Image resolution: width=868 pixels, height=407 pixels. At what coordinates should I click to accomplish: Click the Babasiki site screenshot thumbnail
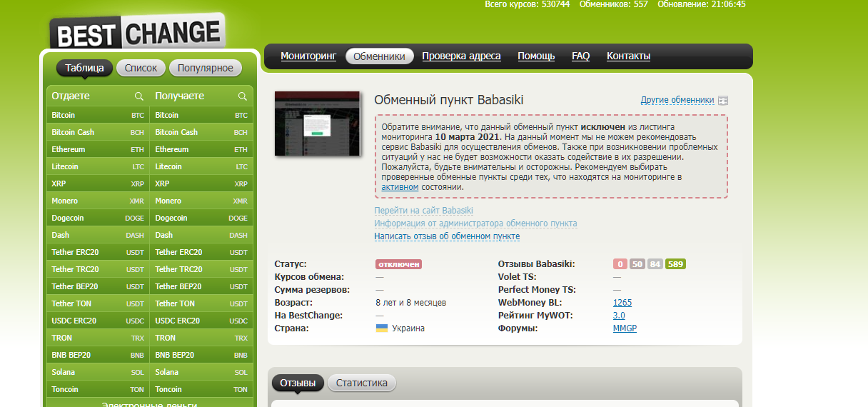click(318, 124)
